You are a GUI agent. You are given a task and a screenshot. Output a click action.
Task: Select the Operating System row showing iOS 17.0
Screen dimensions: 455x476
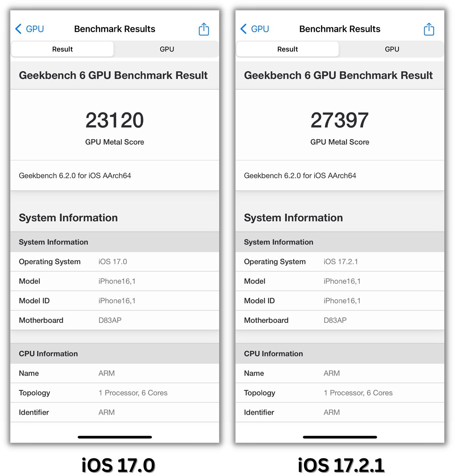tap(114, 262)
